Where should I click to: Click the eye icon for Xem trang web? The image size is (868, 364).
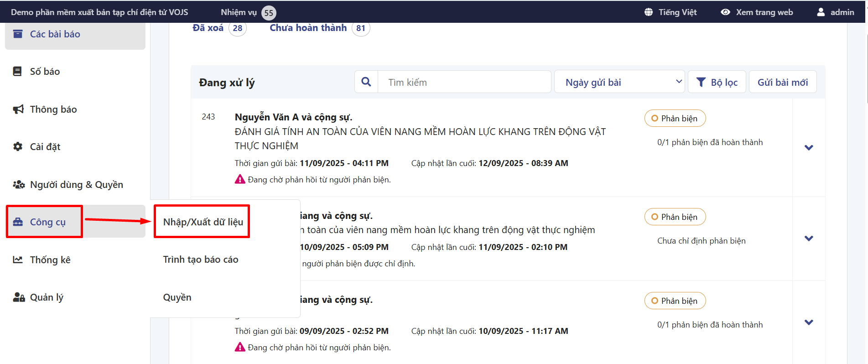[725, 12]
